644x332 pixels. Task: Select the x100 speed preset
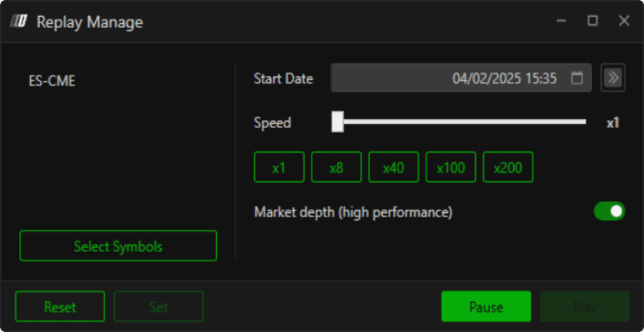tap(451, 167)
